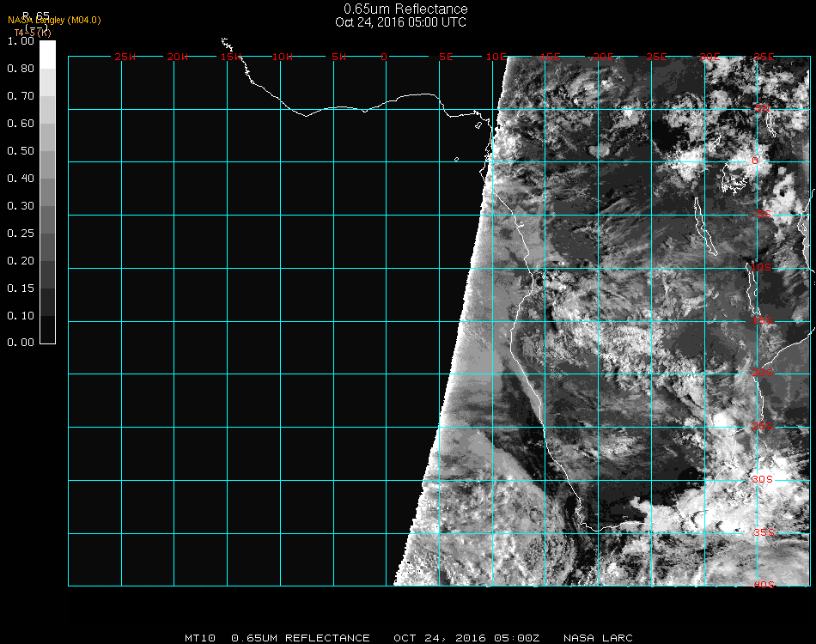Click the 40S latitude label at bottom right
816x644 pixels.
click(764, 585)
